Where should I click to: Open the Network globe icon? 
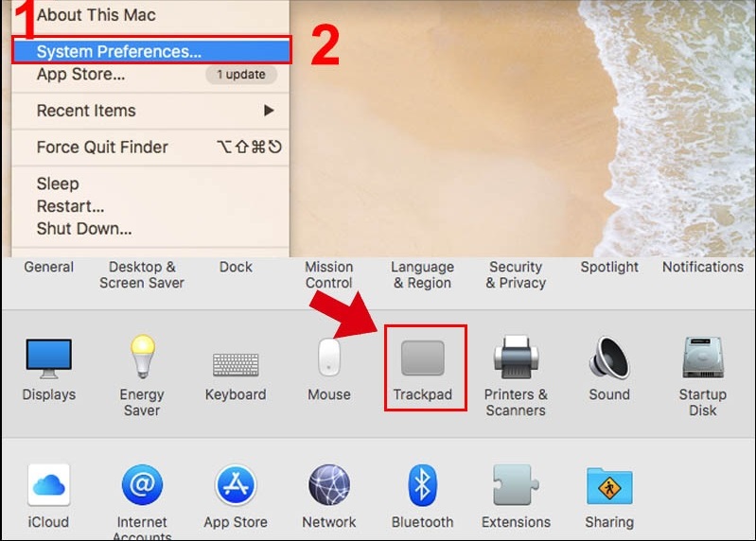click(x=329, y=484)
